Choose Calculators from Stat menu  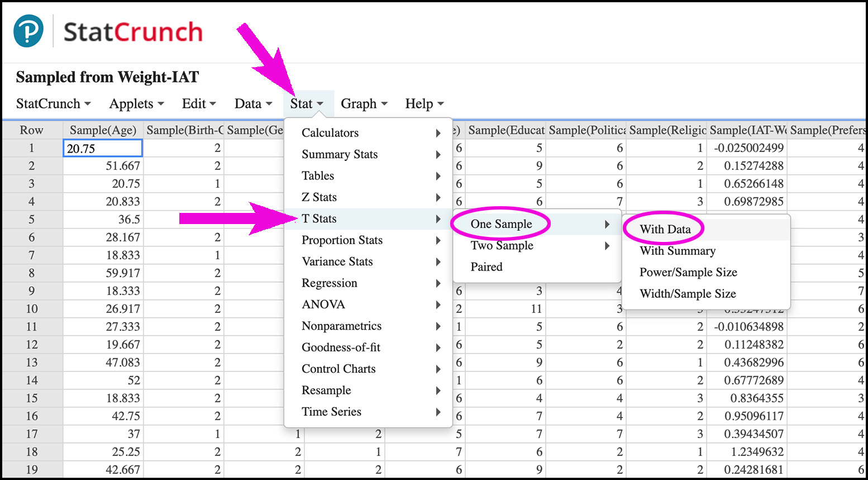[368, 133]
